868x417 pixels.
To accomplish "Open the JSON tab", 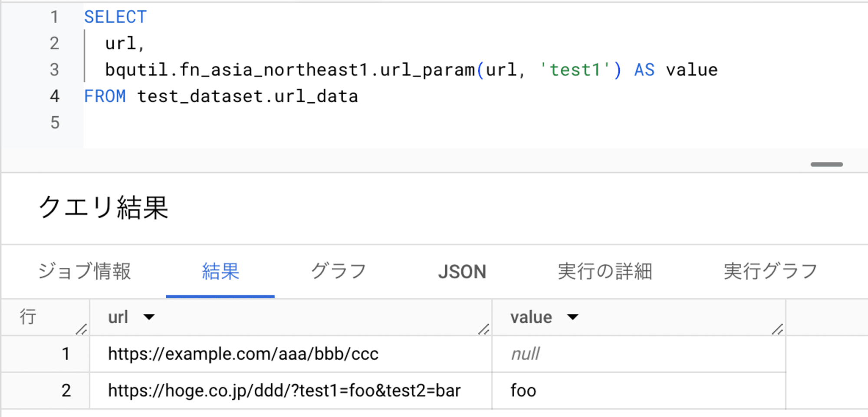I will [462, 272].
